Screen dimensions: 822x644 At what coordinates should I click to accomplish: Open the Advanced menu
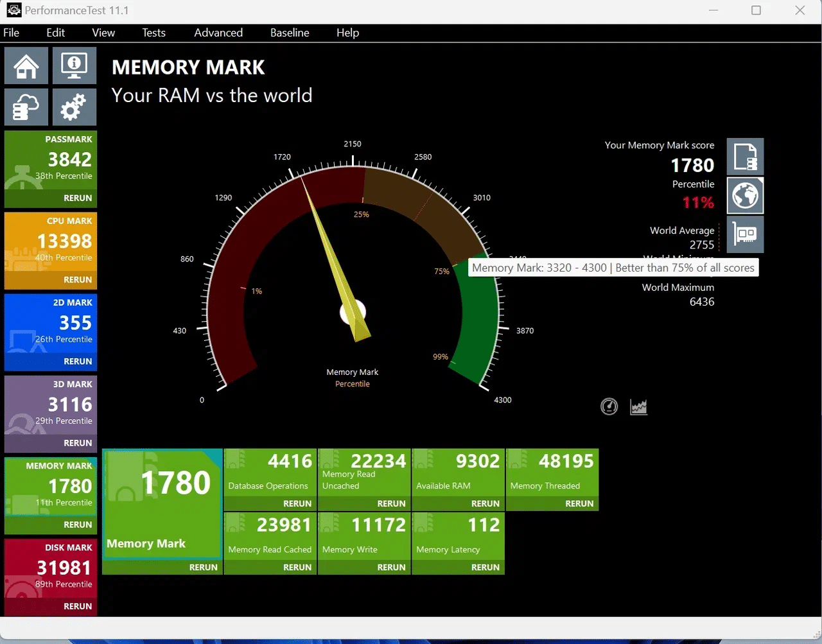click(x=218, y=33)
